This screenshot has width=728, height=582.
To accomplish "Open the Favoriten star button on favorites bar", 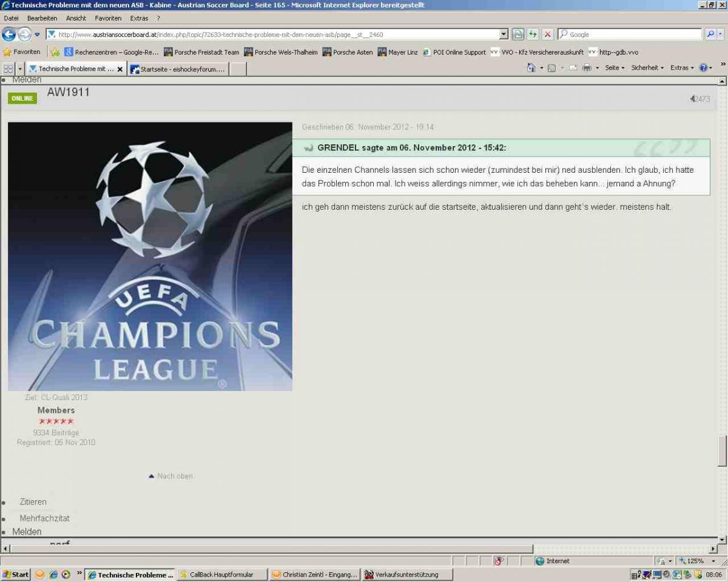I will (x=22, y=52).
